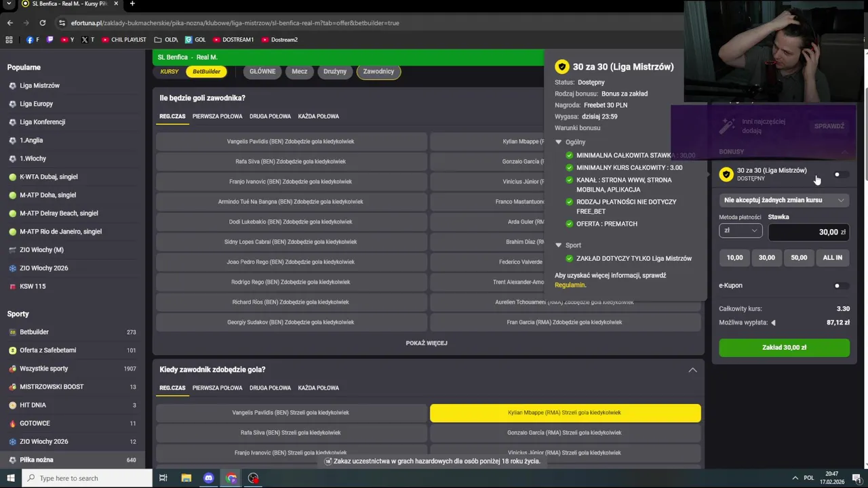The image size is (868, 488).
Task: Select the Mecz filter tab
Action: (299, 71)
